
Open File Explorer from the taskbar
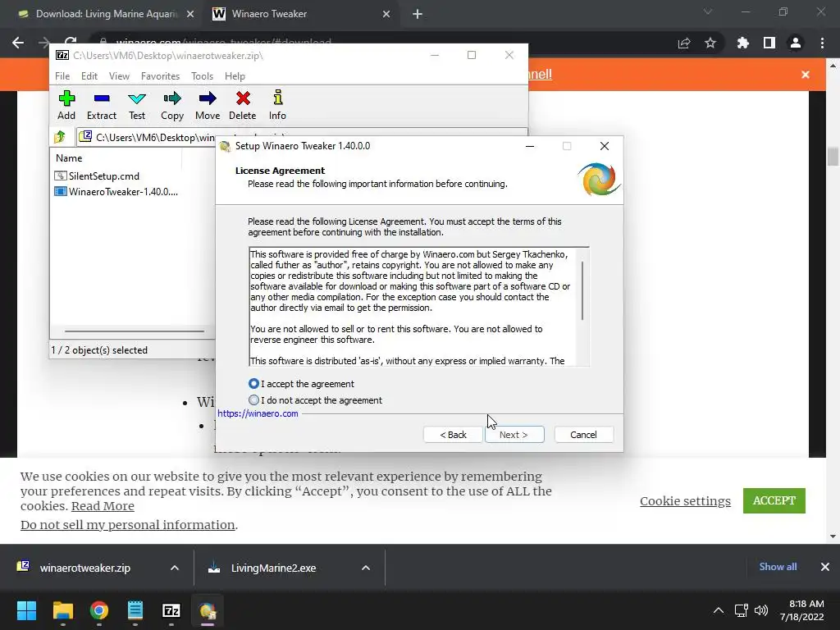[62, 610]
